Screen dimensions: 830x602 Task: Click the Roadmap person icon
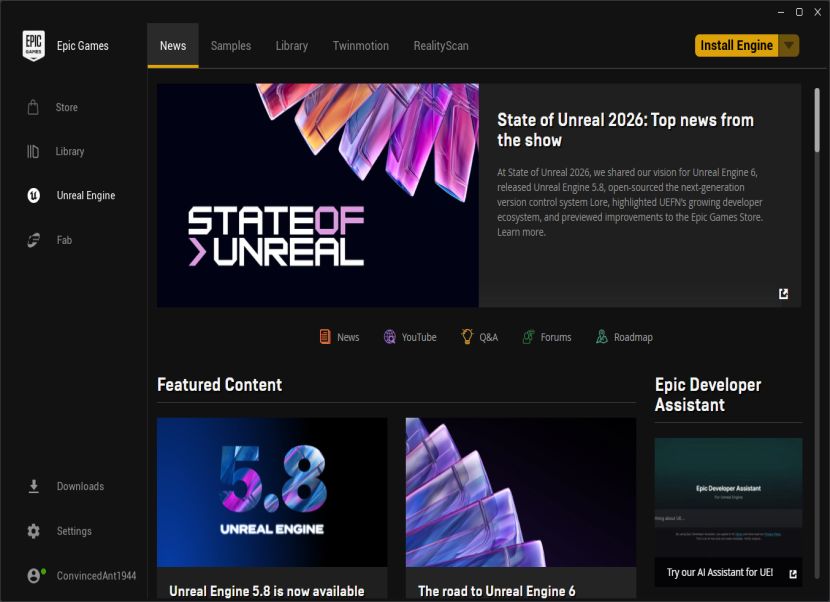pos(602,337)
